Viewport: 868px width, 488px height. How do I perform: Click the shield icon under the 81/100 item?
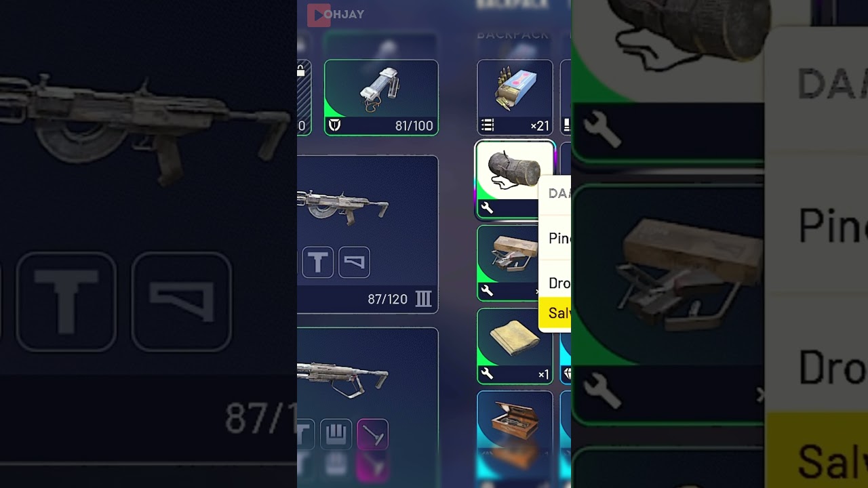point(334,125)
